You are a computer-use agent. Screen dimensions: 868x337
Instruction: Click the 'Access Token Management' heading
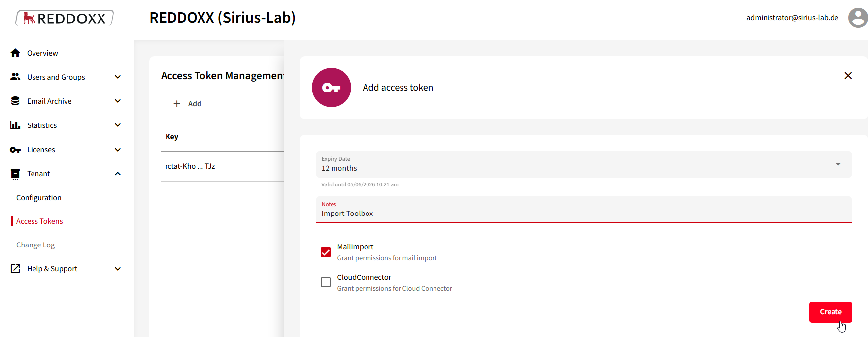[223, 76]
